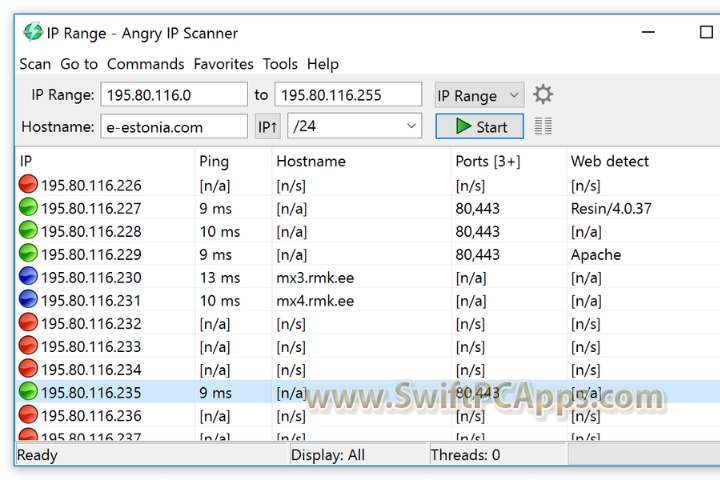
Task: Click the end IP field 195.80.116.255
Action: [348, 95]
